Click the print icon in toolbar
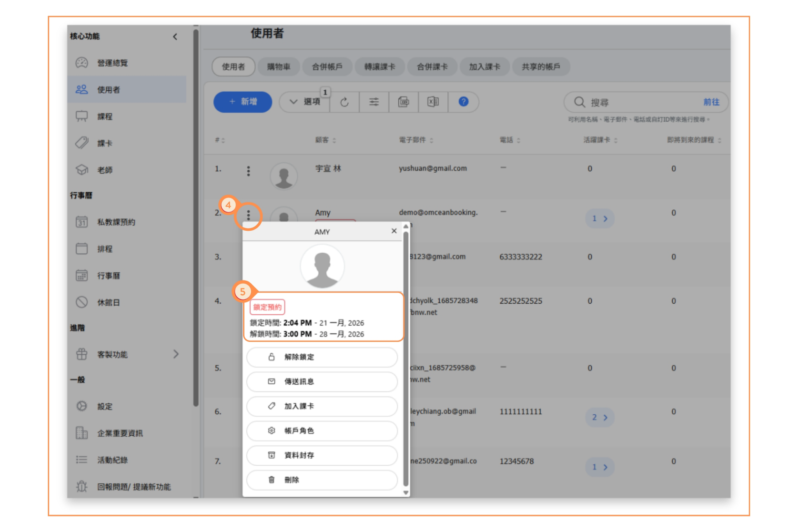This screenshot has width=798, height=532. point(403,102)
